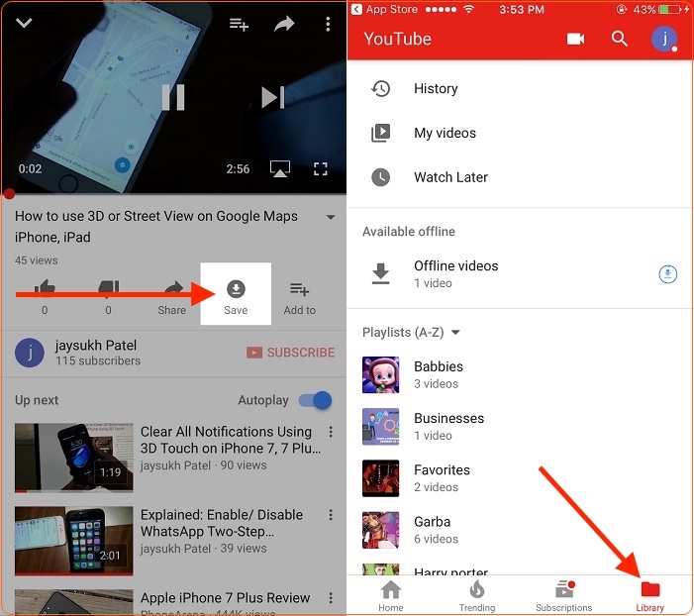
Task: Open the Garba playlist
Action: point(520,530)
